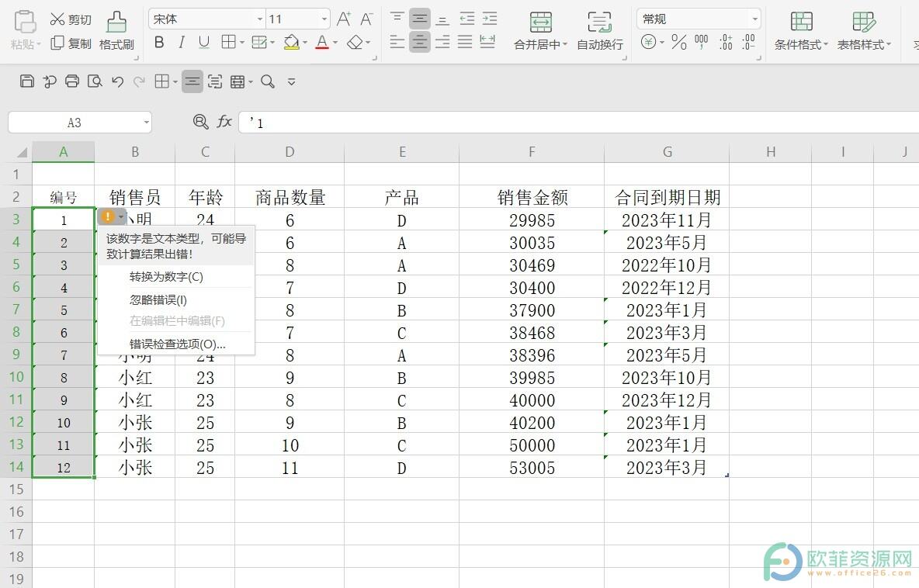The height and width of the screenshot is (588, 919).
Task: Open the Name Box dropdown arrow
Action: pyautogui.click(x=146, y=123)
